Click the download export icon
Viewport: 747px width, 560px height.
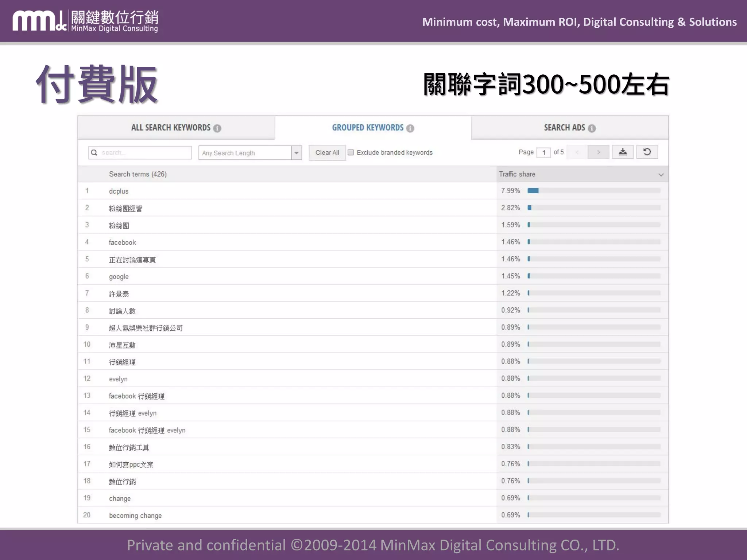click(x=623, y=152)
